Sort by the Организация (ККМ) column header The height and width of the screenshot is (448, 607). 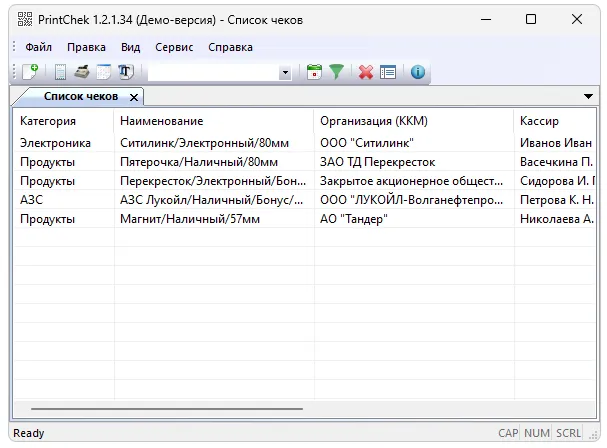click(413, 121)
